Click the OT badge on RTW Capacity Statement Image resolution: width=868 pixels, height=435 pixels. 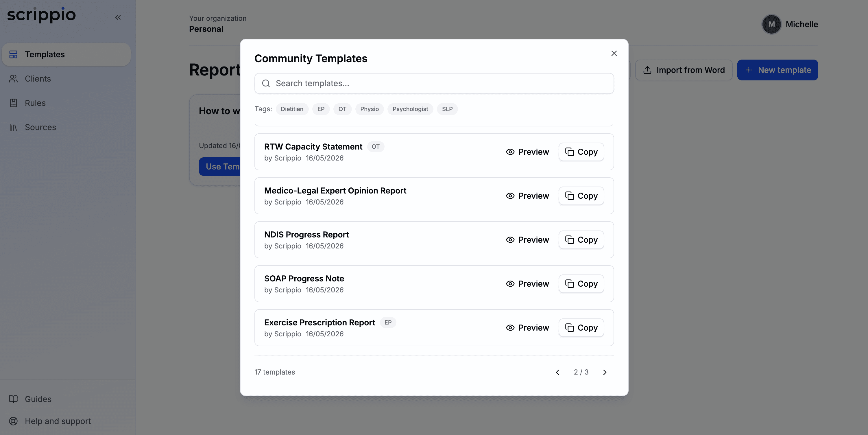[375, 147]
